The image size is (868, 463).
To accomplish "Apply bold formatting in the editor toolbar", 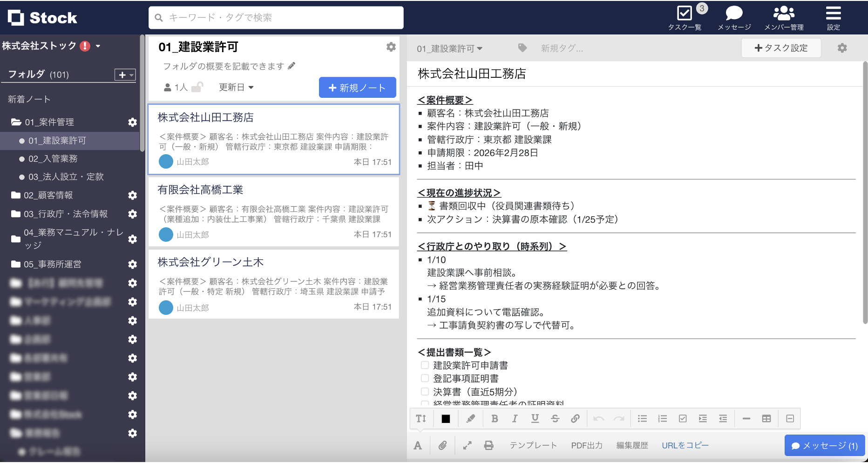I will click(x=494, y=418).
